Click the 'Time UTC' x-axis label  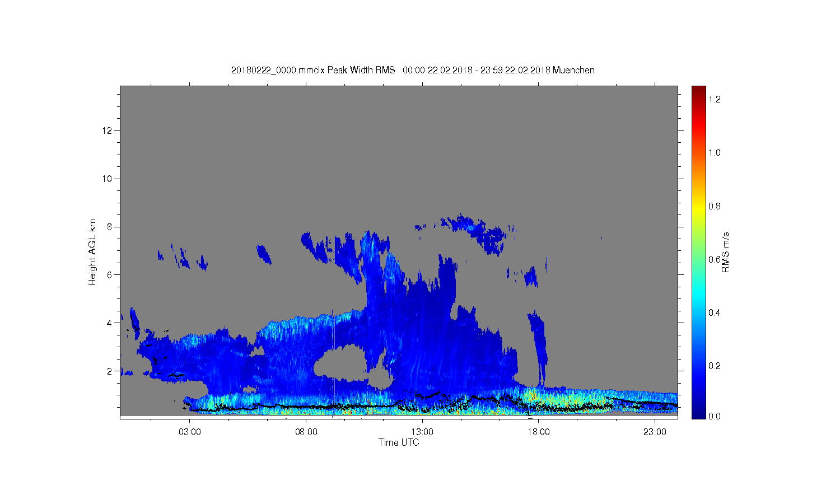[399, 442]
